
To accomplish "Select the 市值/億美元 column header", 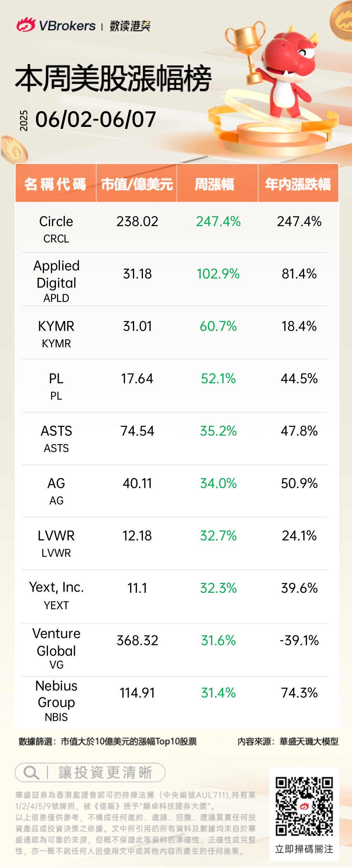I will click(137, 184).
